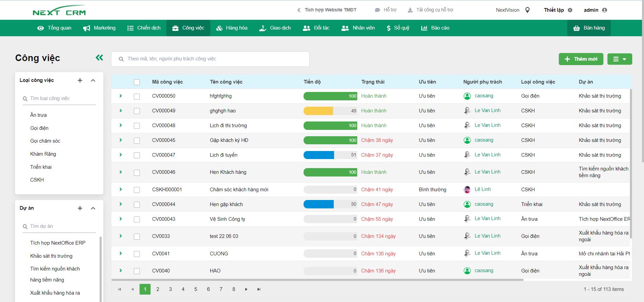This screenshot has width=644, height=302.
Task: Click the Thêm mới button
Action: pos(581,59)
